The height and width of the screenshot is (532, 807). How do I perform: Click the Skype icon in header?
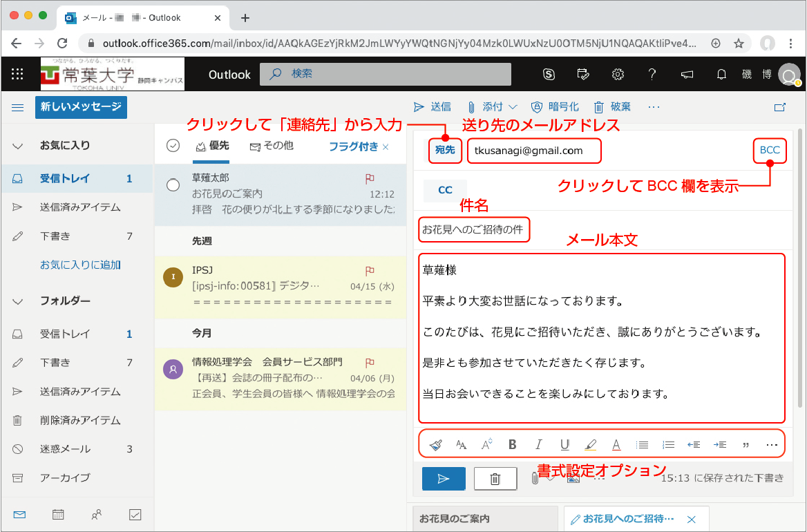click(x=549, y=75)
